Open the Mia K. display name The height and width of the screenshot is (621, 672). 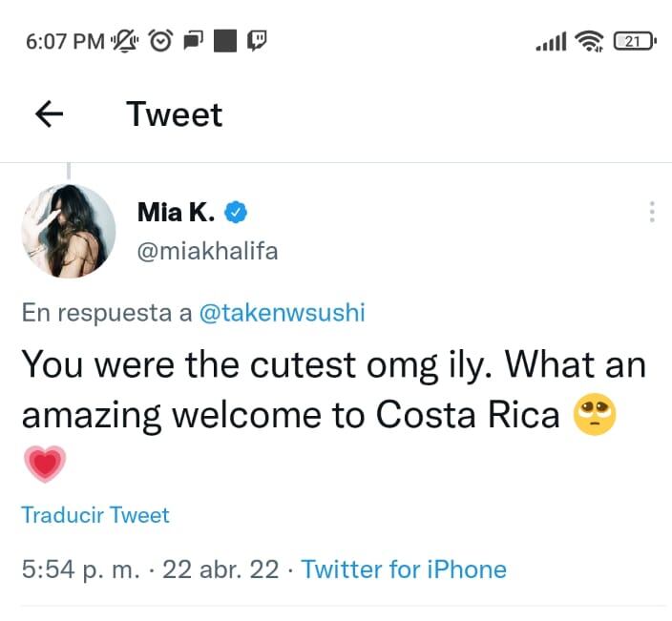click(x=178, y=211)
